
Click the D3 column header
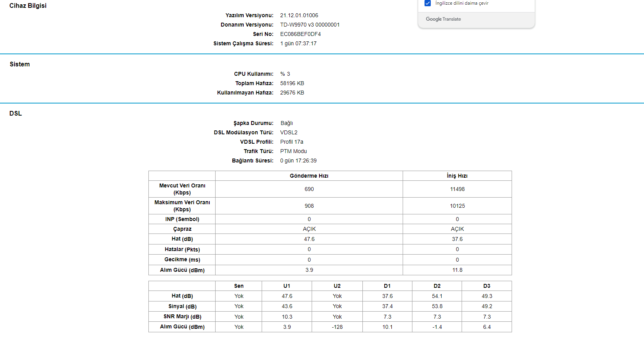[x=487, y=286]
